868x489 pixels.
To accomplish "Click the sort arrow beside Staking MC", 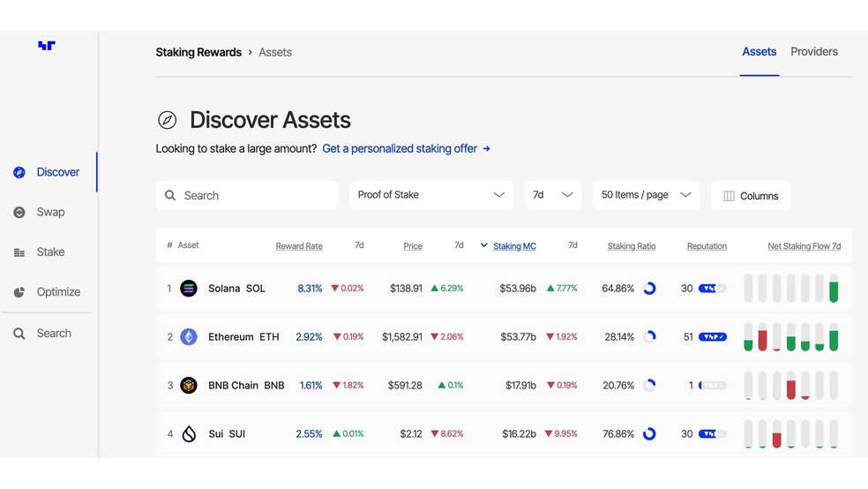I will click(483, 245).
